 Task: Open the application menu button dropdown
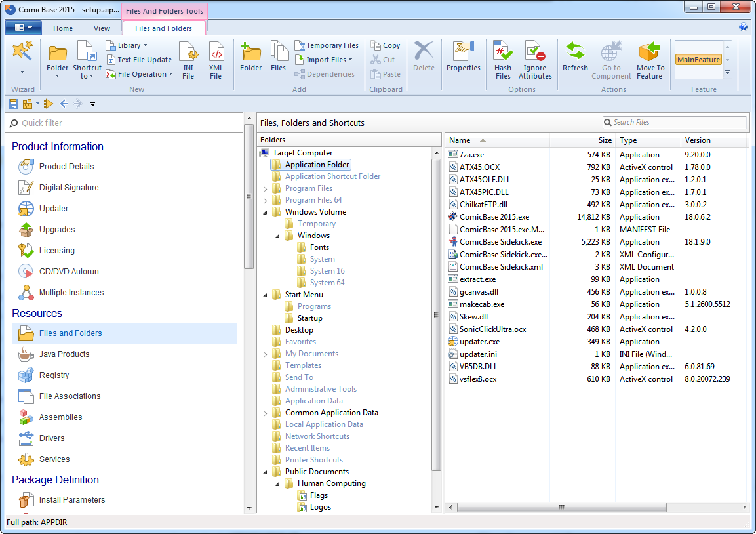coord(23,28)
